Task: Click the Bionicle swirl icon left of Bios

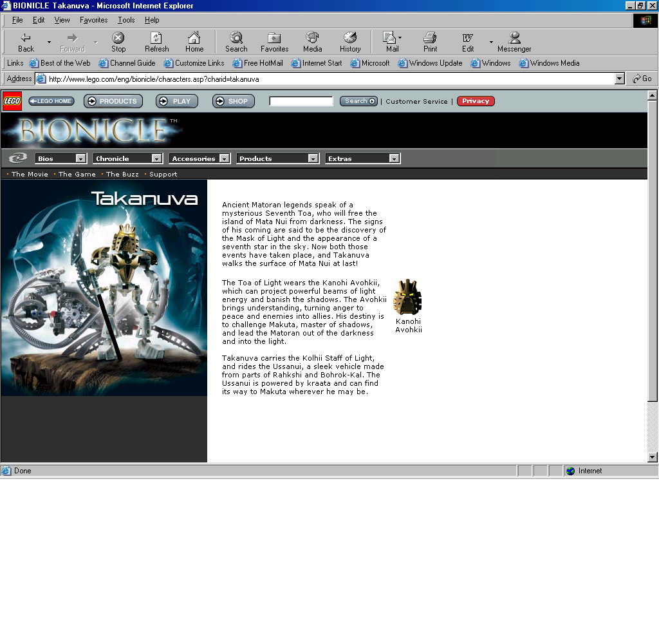Action: pos(17,158)
